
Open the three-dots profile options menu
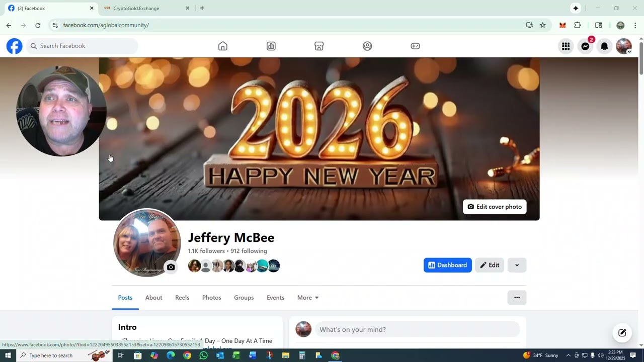(x=517, y=298)
